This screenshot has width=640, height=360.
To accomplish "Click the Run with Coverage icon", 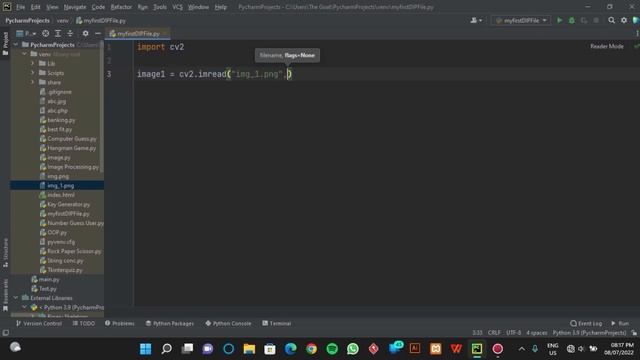I will pos(584,20).
